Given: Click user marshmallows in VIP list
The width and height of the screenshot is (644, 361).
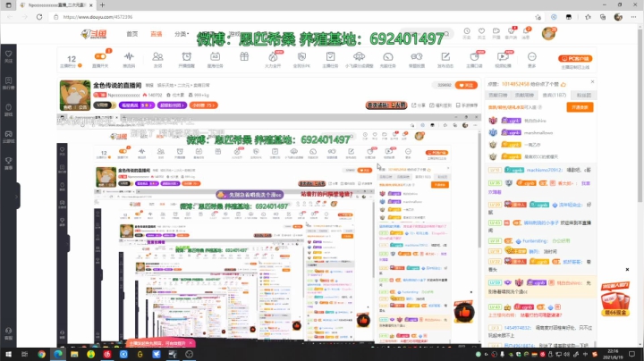Looking at the screenshot, I should (x=538, y=132).
